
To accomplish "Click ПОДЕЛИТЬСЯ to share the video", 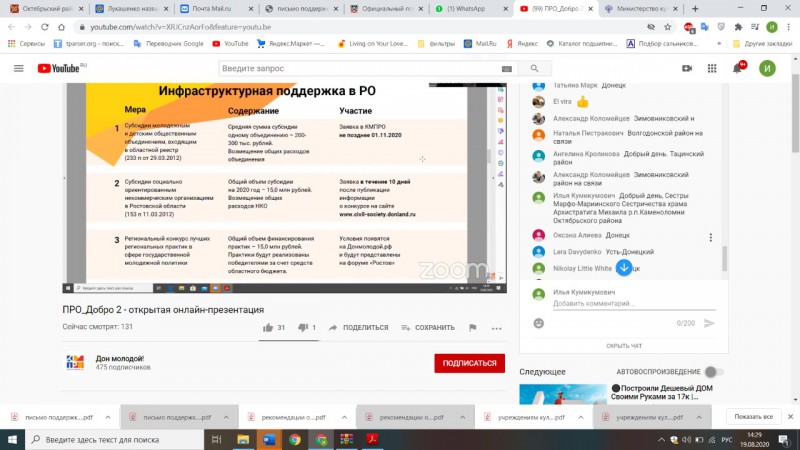I will coord(357,327).
